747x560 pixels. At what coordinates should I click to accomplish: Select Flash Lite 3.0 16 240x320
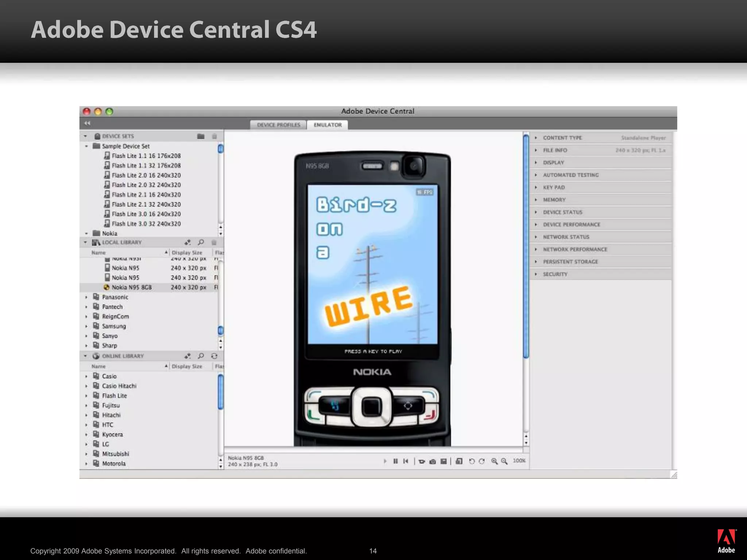click(x=146, y=214)
